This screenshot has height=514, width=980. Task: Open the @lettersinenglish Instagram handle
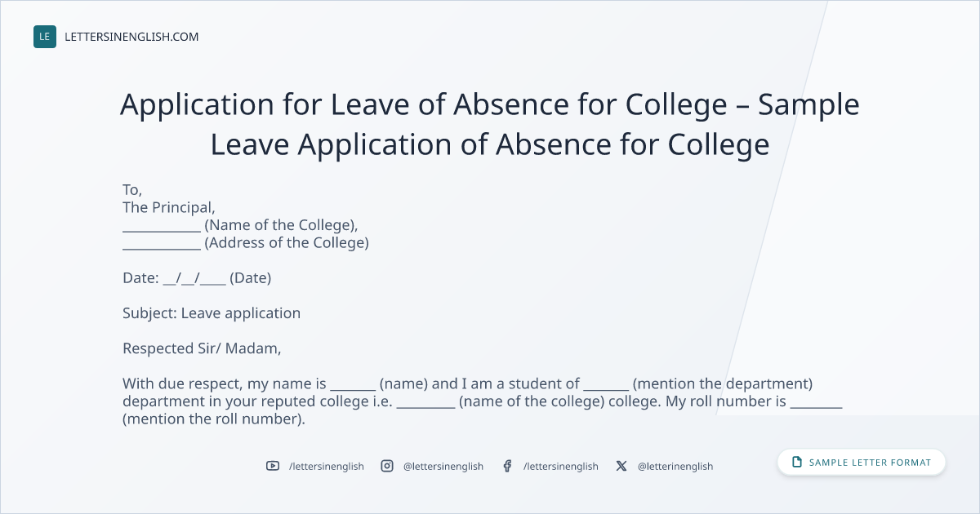443,466
